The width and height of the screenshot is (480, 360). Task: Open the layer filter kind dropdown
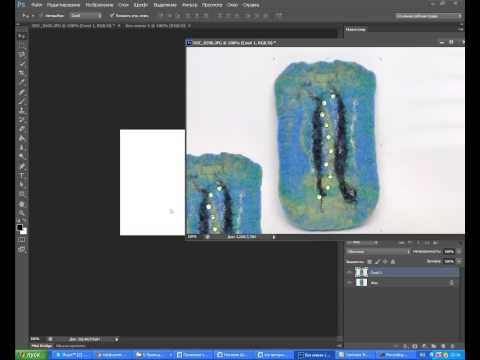362,243
